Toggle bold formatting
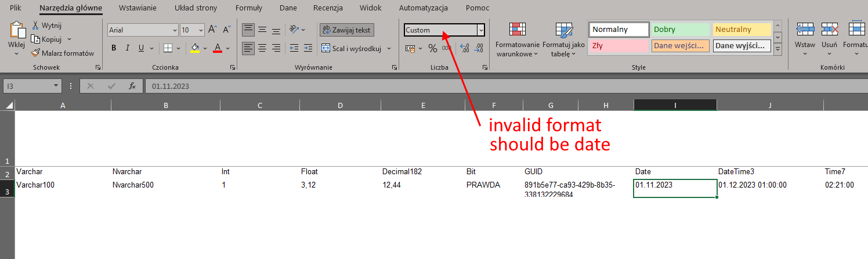The image size is (868, 259). [x=114, y=48]
